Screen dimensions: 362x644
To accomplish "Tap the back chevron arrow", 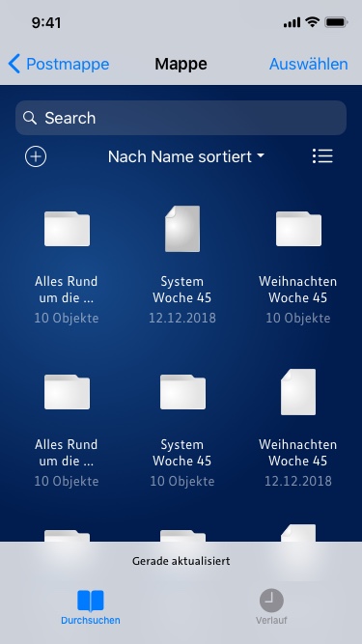I will (x=14, y=64).
